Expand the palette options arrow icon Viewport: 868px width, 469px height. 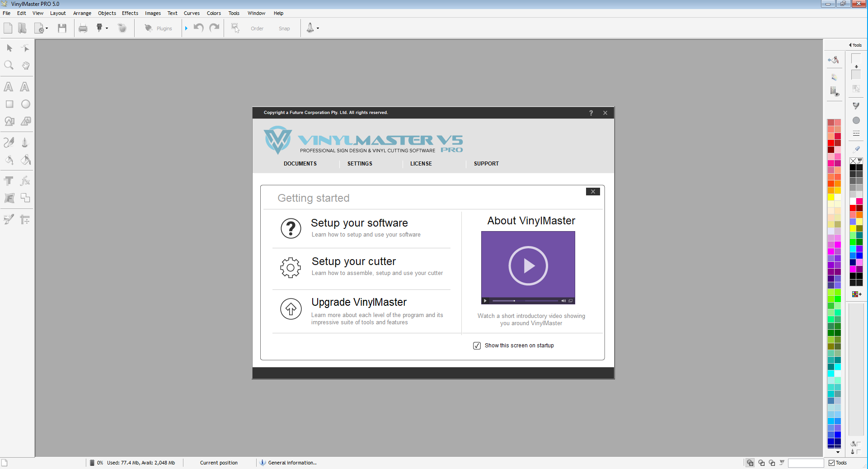coord(856,294)
